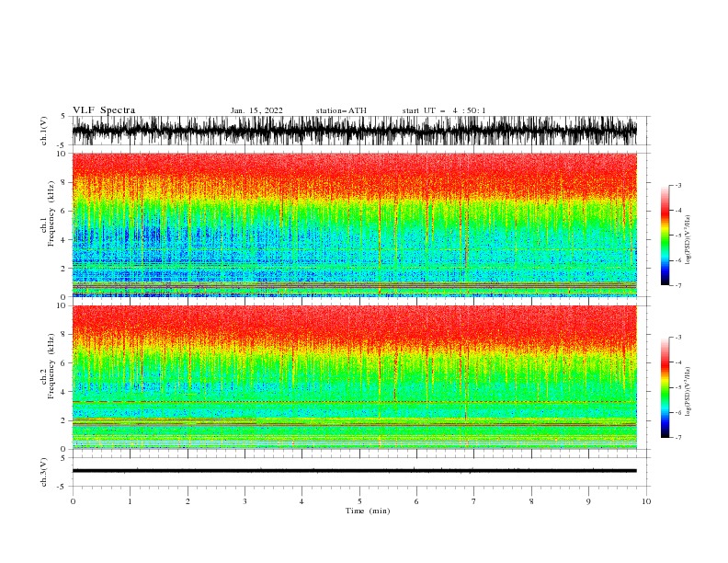Click the '8' tick on ch.1 frequency axis
This screenshot has height=563, width=728.
(63, 182)
